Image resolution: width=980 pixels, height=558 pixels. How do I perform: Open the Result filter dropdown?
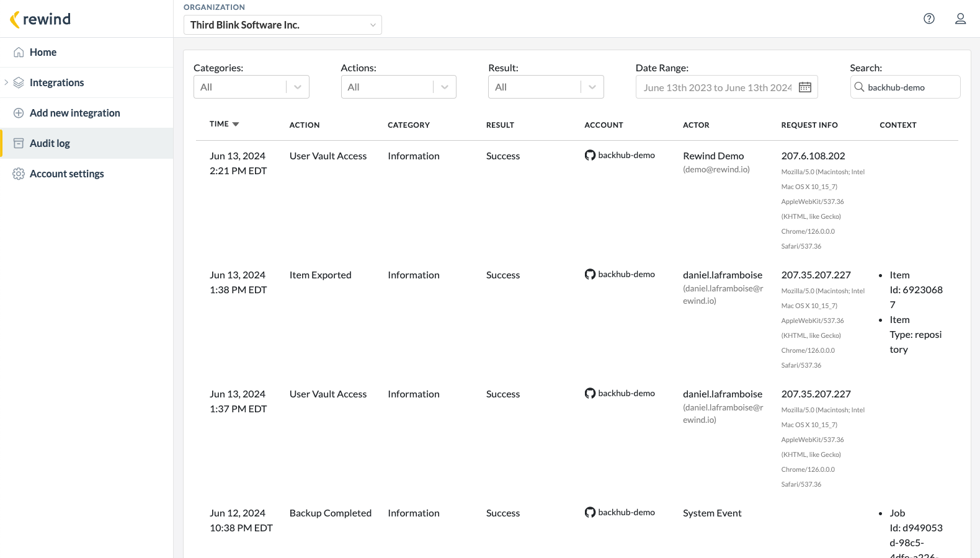pyautogui.click(x=546, y=87)
